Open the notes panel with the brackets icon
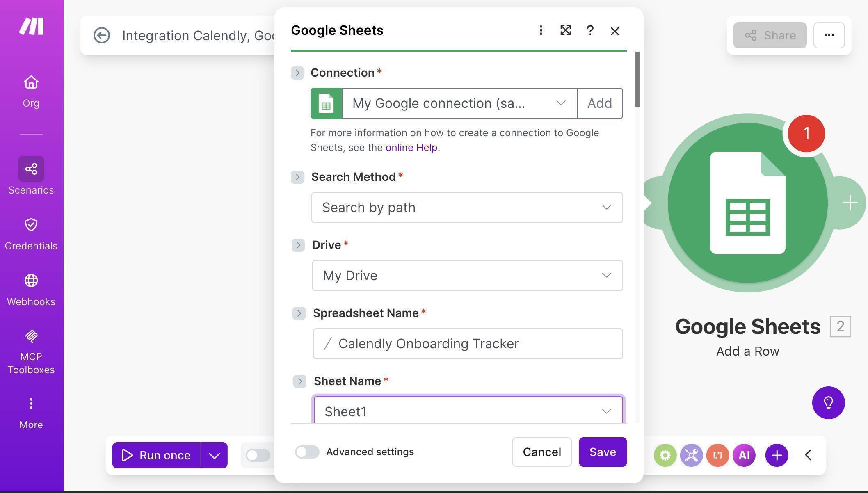 click(x=717, y=455)
